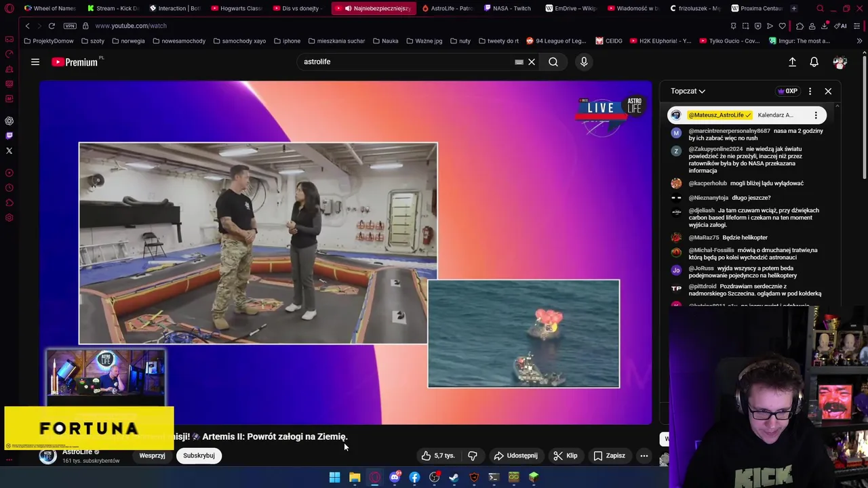868x488 pixels.
Task: Open the 94 League of Legends bookmark
Action: pos(556,41)
